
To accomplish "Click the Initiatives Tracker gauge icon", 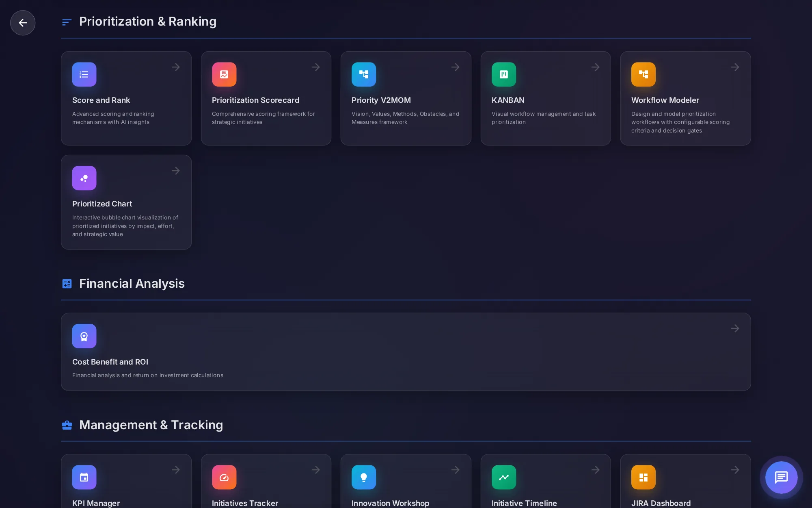I will tap(224, 477).
